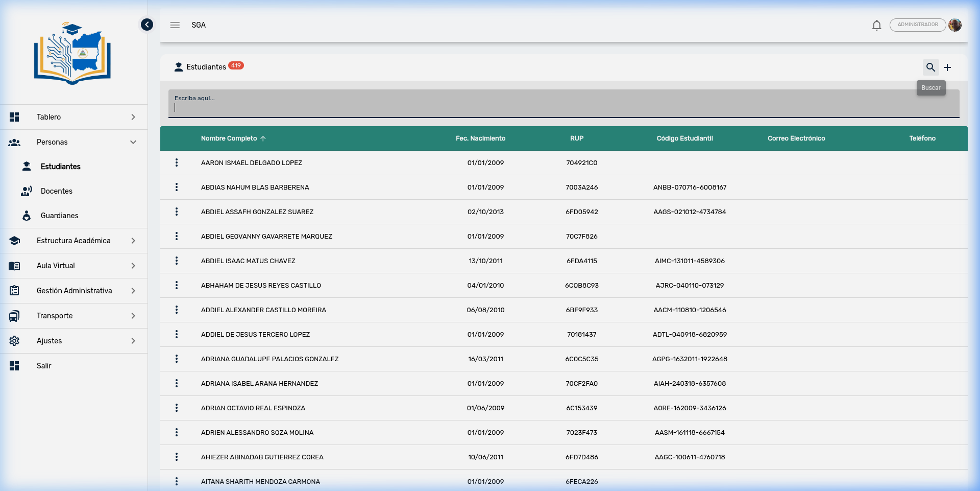Collapse sidebar with the back arrow button
The height and width of the screenshot is (491, 980).
click(x=147, y=25)
